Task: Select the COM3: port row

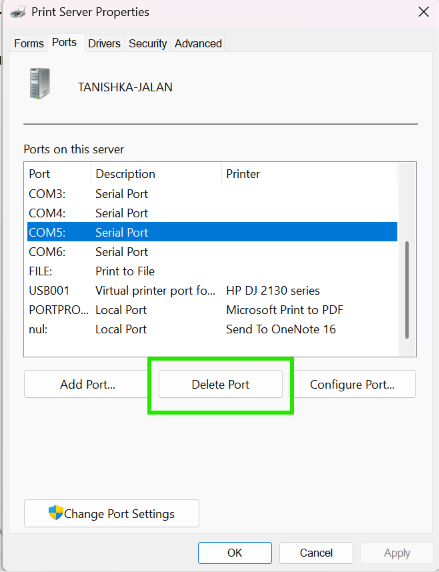Action: coord(212,194)
